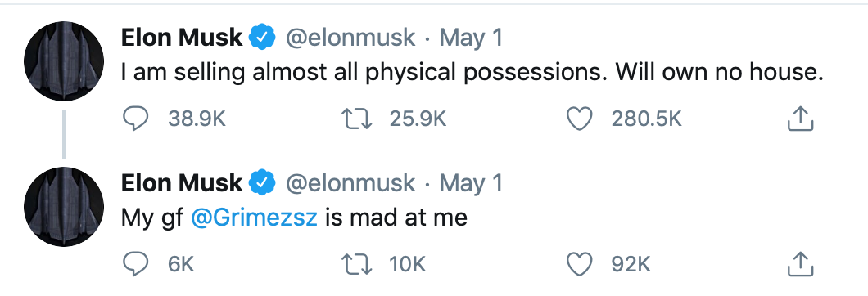Open @elonmusk handle on second tweet
The height and width of the screenshot is (296, 868).
pyautogui.click(x=350, y=183)
